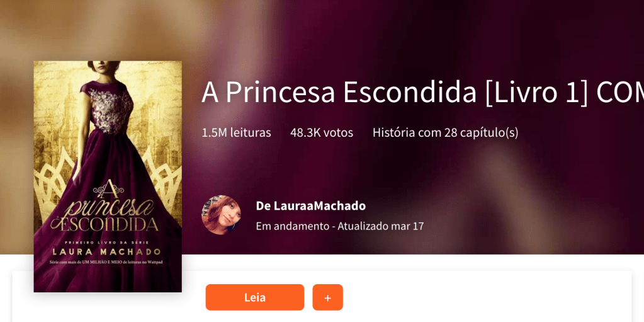Click PRIMEIRO LIVRO DA SÉRIE text on cover

[x=108, y=242]
